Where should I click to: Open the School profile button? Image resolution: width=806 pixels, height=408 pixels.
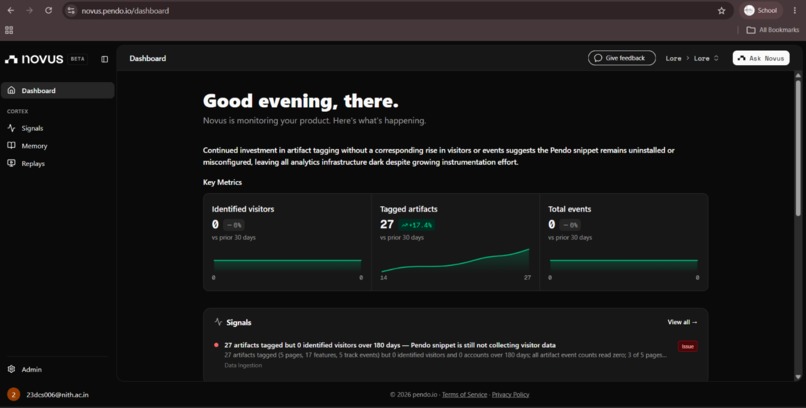761,10
